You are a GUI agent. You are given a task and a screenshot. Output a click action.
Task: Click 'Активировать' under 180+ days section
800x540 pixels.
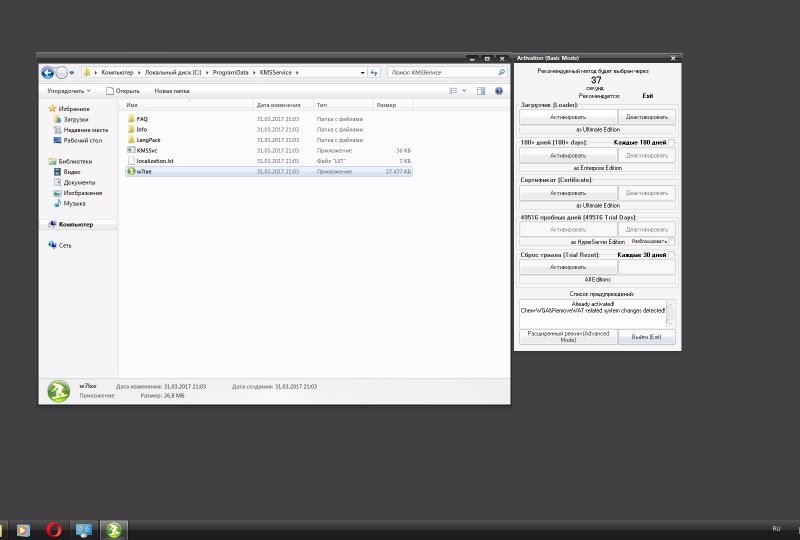[568, 155]
